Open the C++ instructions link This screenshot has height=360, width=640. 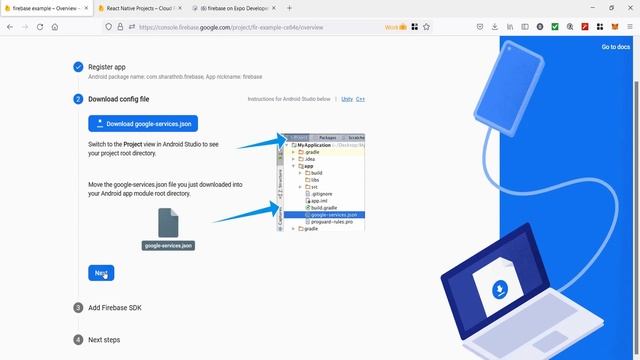[x=360, y=99]
